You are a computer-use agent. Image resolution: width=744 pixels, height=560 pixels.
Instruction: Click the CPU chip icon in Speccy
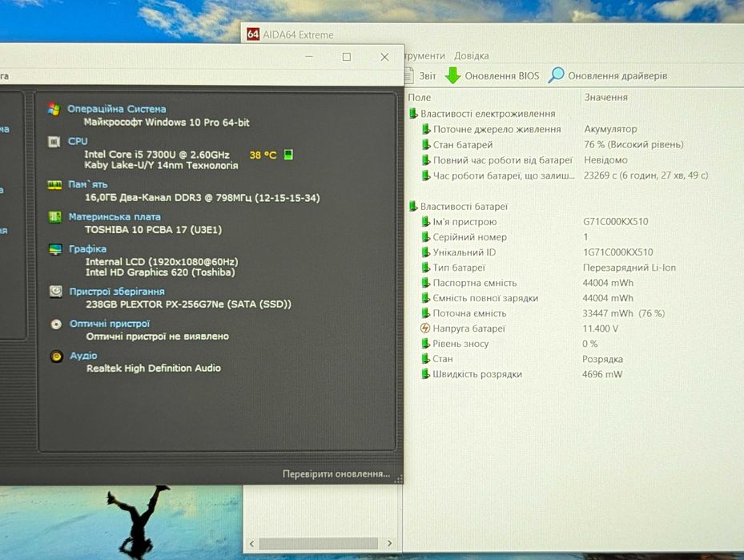[54, 142]
